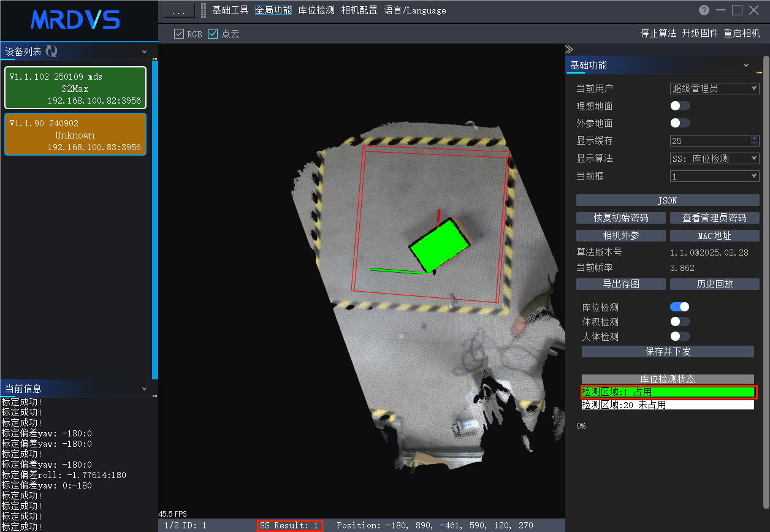Viewport: 770px width, 532px height.
Task: Click the 相机外参 button
Action: click(x=621, y=236)
